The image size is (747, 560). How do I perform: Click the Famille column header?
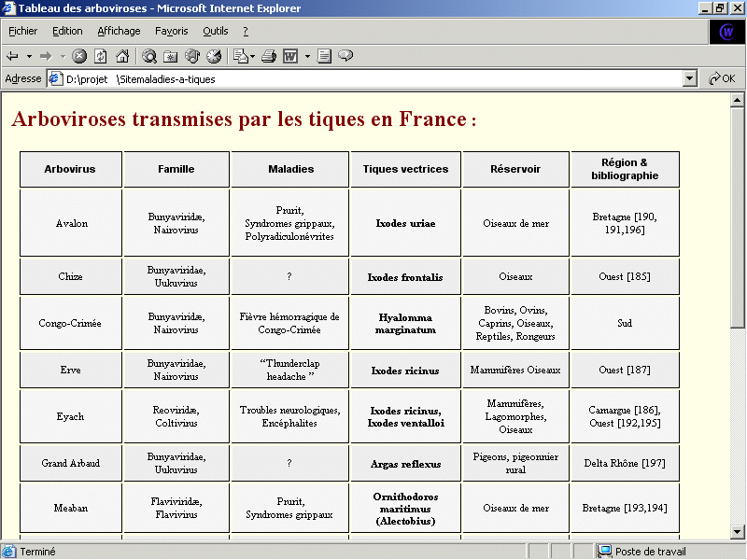click(176, 169)
